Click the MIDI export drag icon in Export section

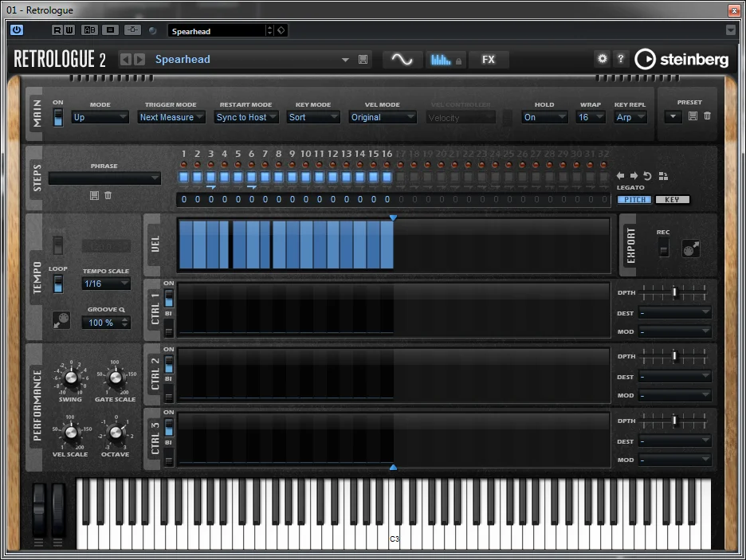[x=690, y=249]
